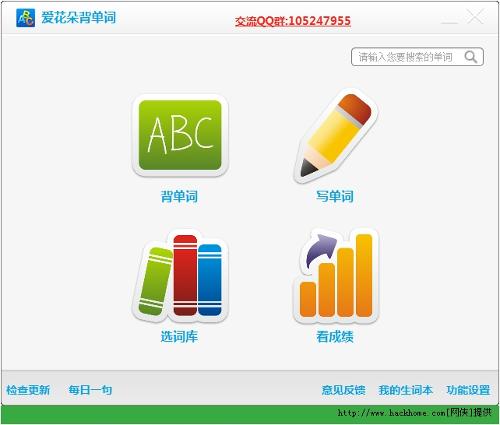Click the 写单词 text label

click(x=335, y=196)
